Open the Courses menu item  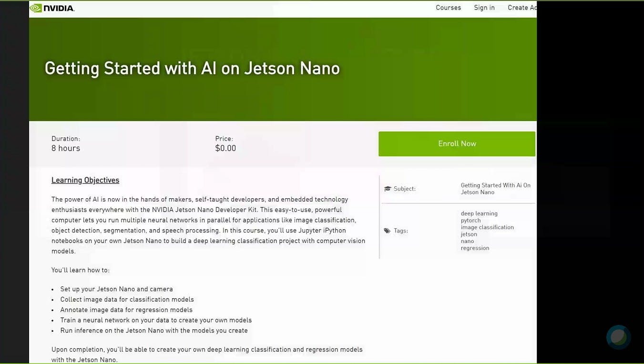tap(448, 8)
